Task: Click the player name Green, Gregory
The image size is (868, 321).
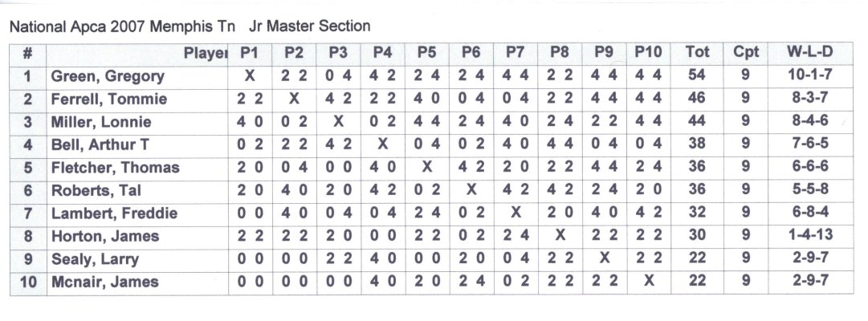Action: point(108,77)
